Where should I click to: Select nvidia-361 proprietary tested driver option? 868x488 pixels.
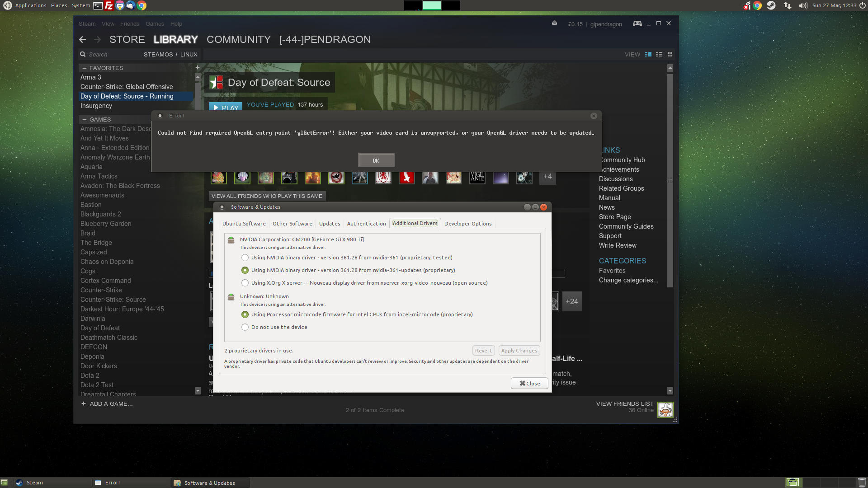pos(245,258)
